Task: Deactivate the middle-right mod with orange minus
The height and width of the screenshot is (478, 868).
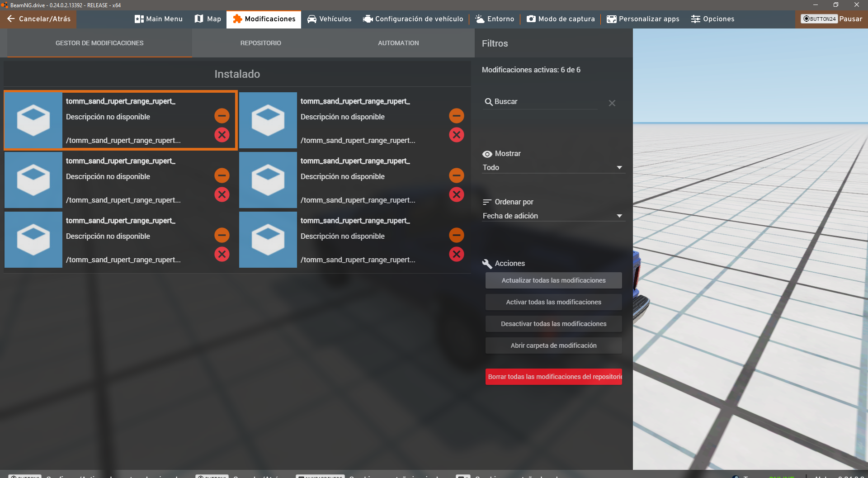Action: 457,175
